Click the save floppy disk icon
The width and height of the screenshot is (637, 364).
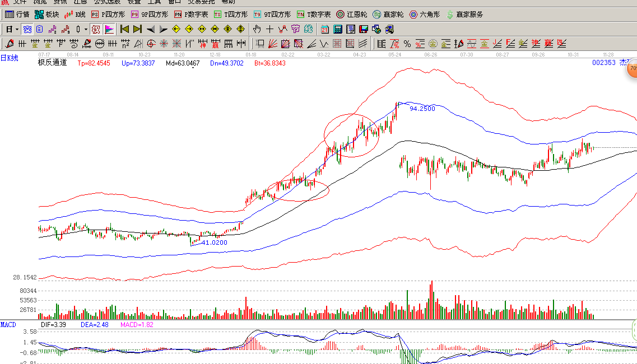[x=363, y=29]
